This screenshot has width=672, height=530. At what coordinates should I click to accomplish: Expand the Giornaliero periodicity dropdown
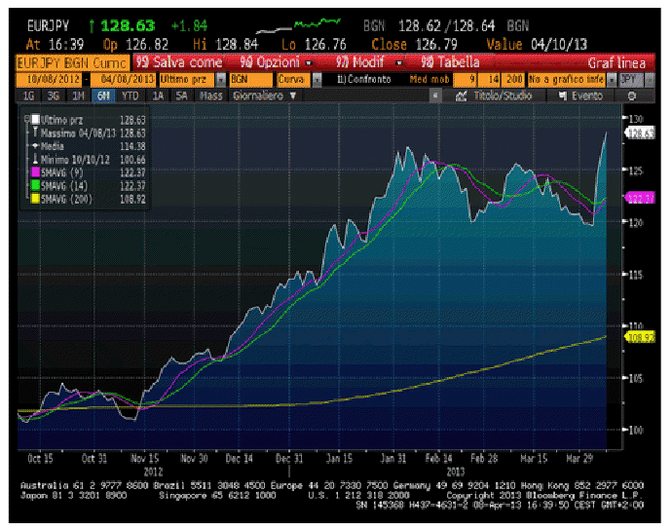[265, 96]
